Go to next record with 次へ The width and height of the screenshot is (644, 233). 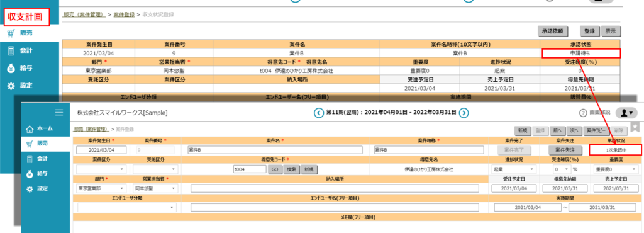pos(574,131)
